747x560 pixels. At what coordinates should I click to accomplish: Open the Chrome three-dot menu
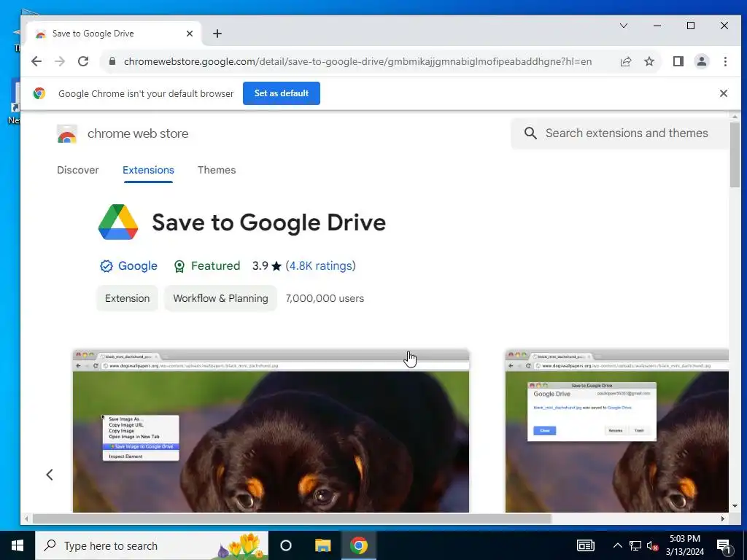click(725, 61)
